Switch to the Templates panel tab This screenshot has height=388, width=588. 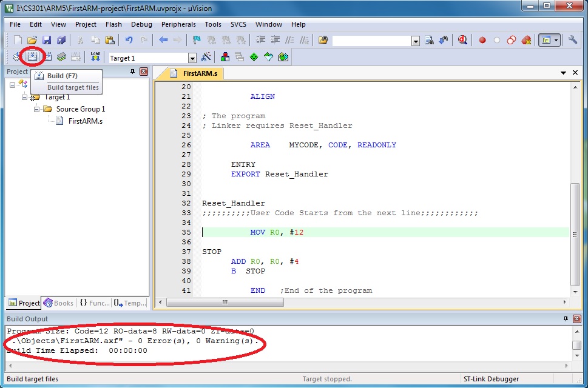coord(130,303)
